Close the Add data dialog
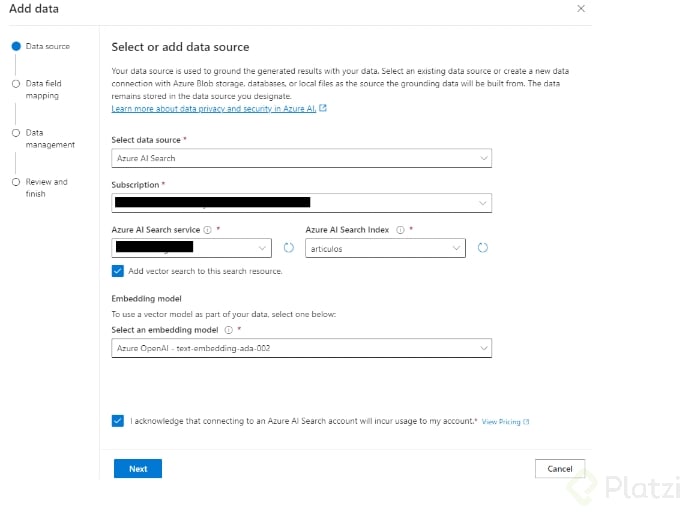This screenshot has height=512, width=687. point(581,8)
